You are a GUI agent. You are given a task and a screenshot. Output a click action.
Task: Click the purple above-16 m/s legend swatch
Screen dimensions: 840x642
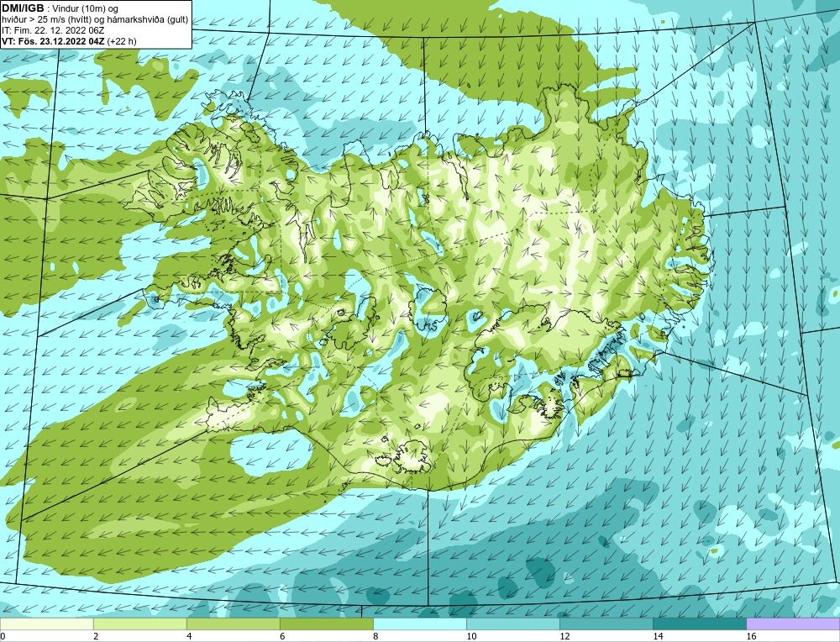793,624
